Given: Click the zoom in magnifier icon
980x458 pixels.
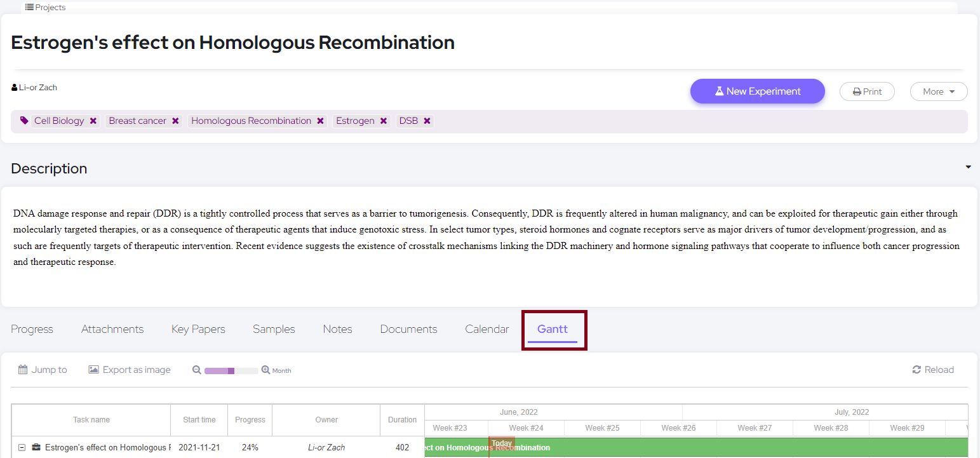Looking at the screenshot, I should pos(265,370).
